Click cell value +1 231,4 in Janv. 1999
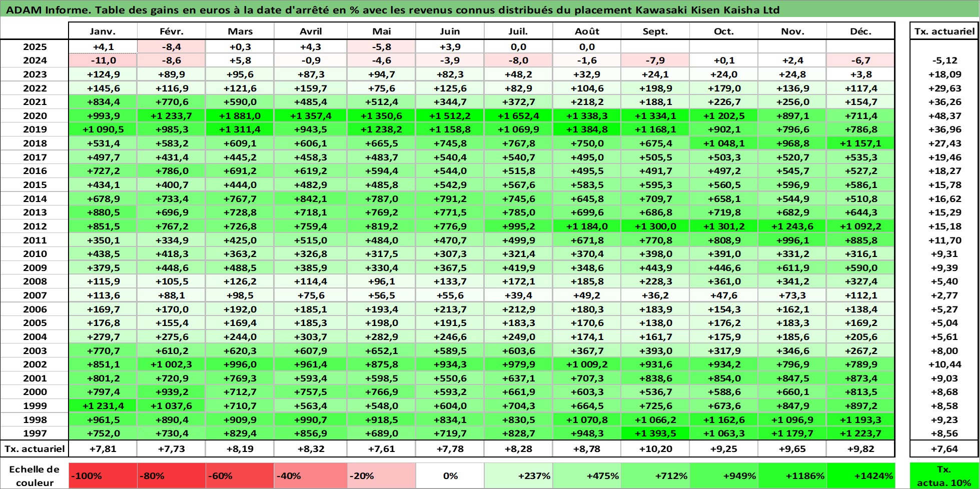 click(103, 406)
